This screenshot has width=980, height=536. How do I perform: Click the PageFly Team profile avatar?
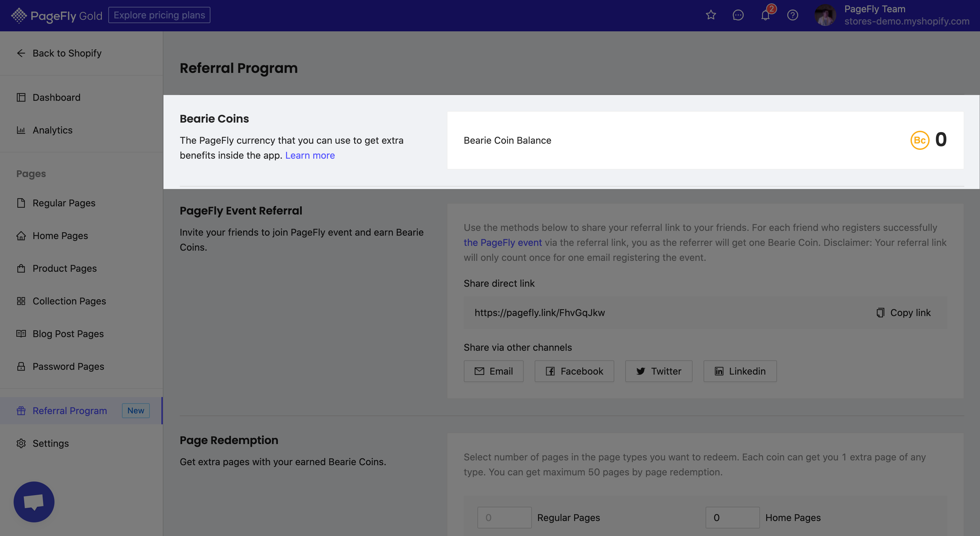point(825,15)
